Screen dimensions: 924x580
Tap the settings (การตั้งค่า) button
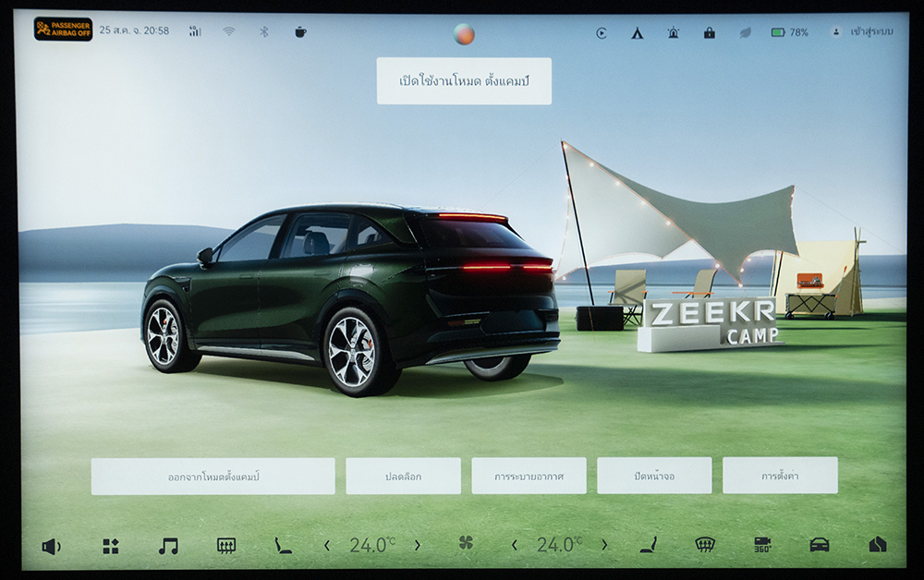click(x=780, y=476)
